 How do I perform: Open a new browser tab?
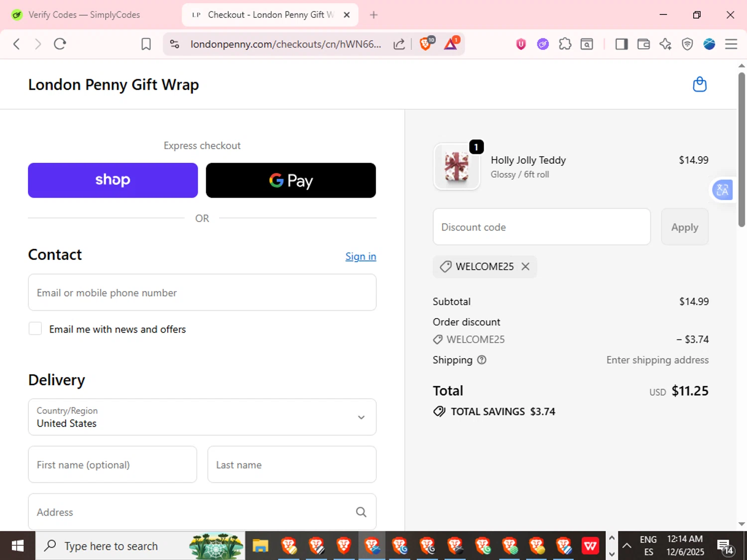[373, 15]
